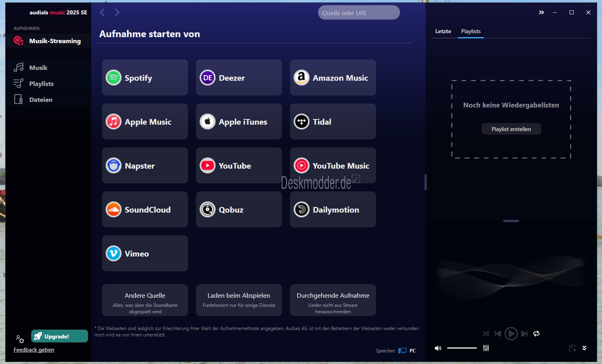
Task: Open the equalizer settings icon
Action: [x=486, y=348]
